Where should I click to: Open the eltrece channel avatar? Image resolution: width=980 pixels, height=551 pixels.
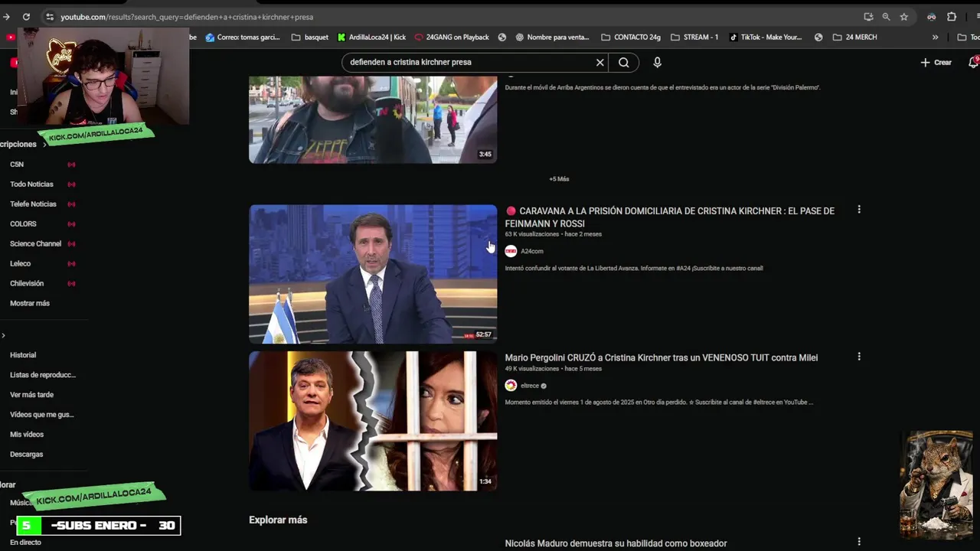click(511, 386)
